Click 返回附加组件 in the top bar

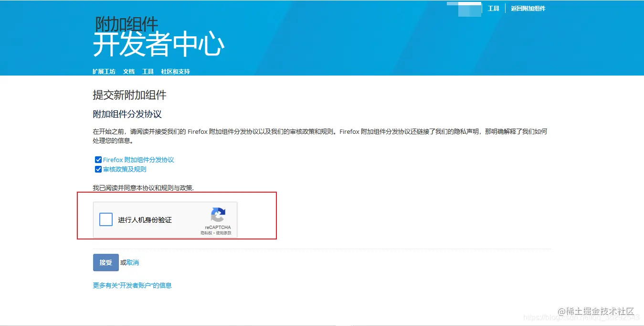click(528, 9)
